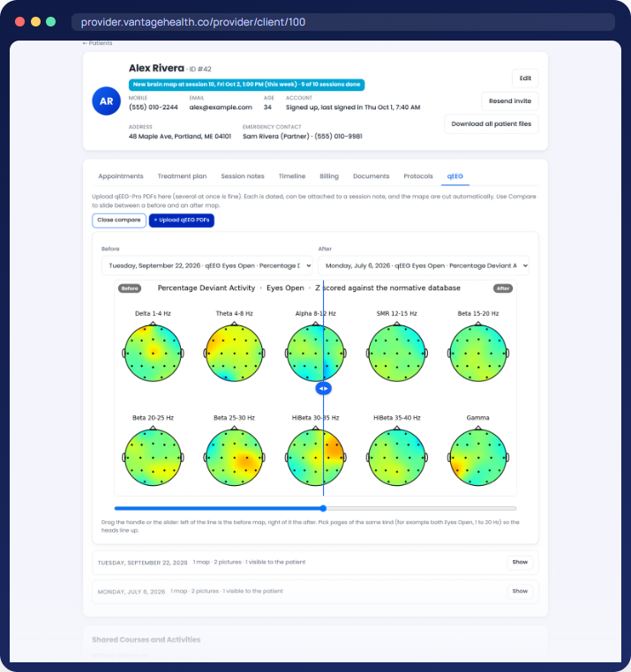
Task: Click the Beta 20-25 Hz head map
Action: [154, 457]
